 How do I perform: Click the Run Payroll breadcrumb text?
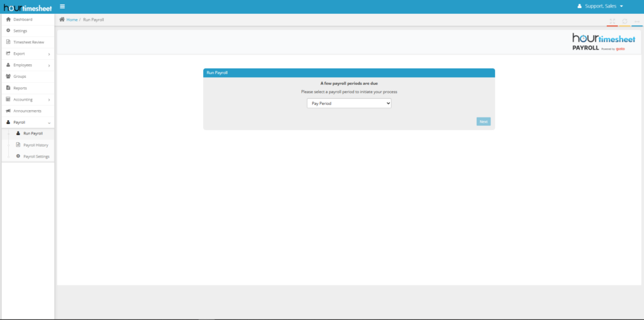click(x=94, y=19)
